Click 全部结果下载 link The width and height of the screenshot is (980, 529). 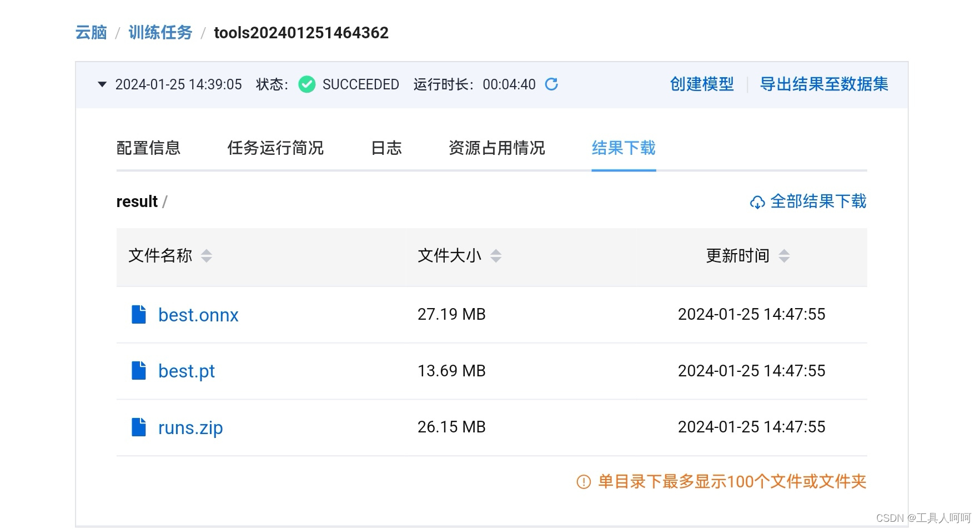818,201
